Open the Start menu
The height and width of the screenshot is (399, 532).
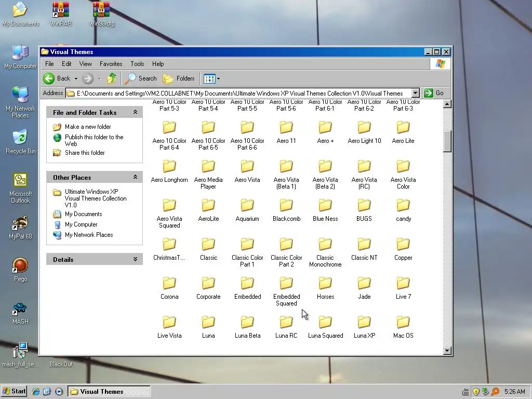(14, 391)
